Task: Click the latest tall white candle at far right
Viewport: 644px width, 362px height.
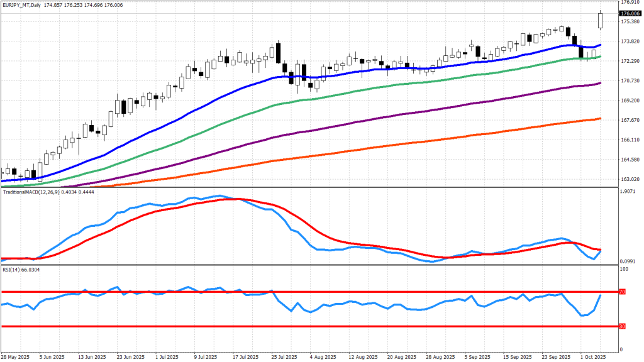Action: [601, 20]
